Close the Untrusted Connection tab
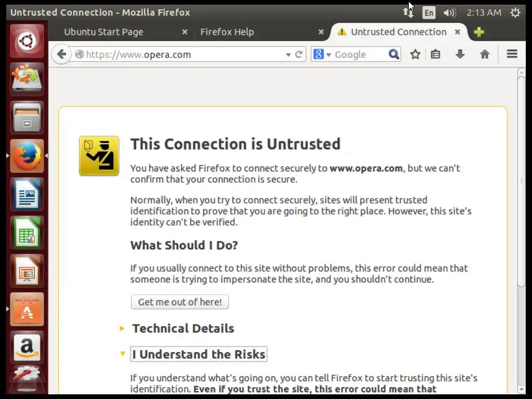Screen dimensions: 532x399 click(457, 32)
